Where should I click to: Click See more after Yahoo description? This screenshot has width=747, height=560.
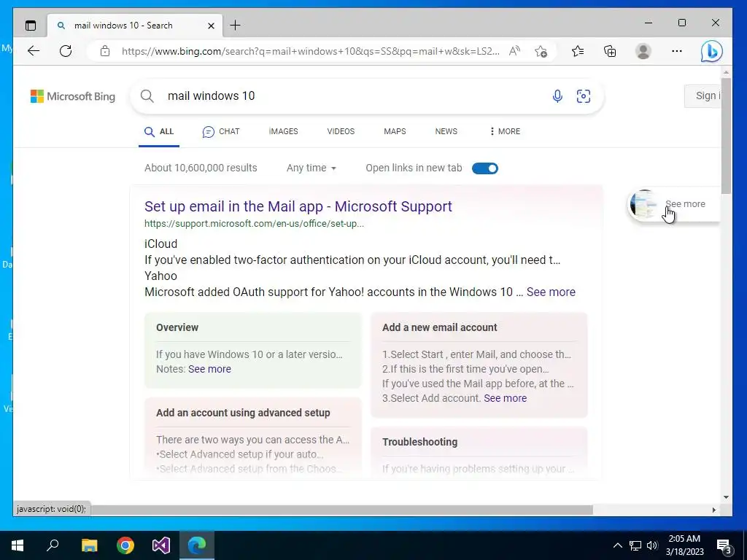pos(551,292)
